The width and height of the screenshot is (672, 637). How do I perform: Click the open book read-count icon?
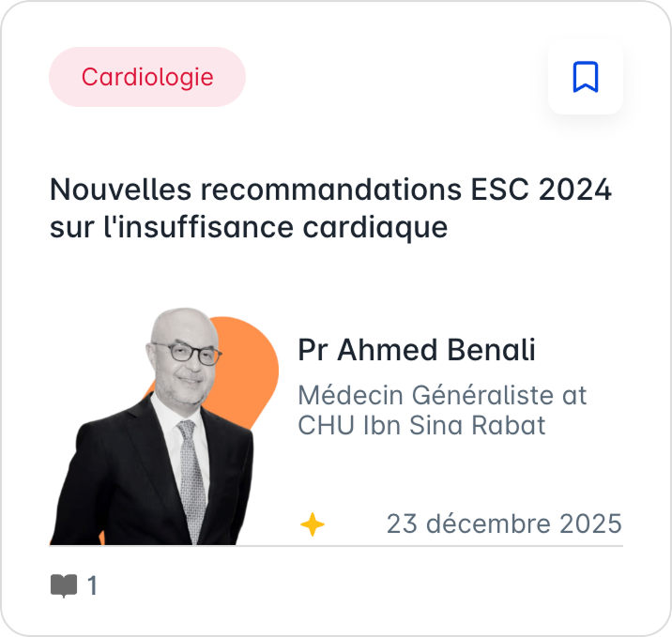pyautogui.click(x=63, y=586)
